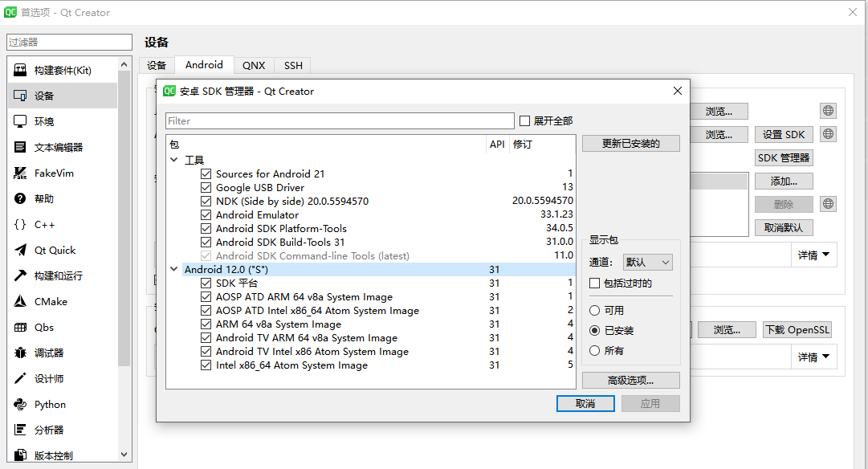
Task: Select the 已安装 radio button
Action: (x=594, y=331)
